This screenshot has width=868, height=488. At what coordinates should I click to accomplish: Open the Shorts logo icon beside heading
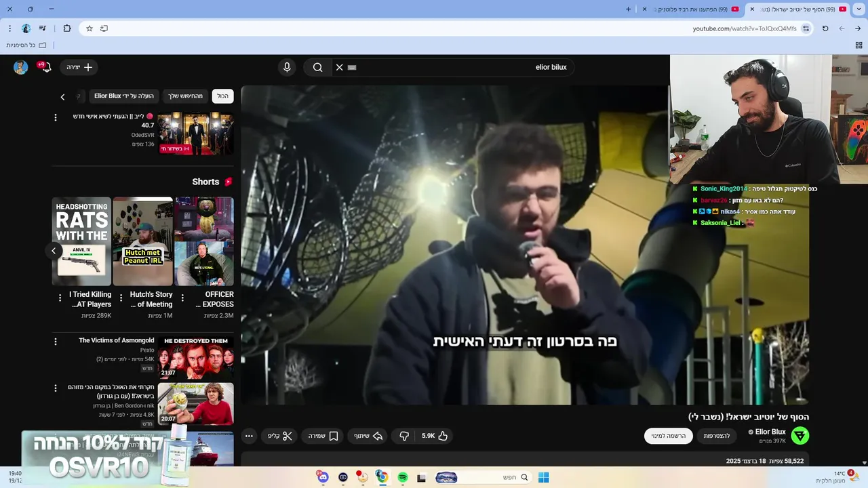click(229, 182)
